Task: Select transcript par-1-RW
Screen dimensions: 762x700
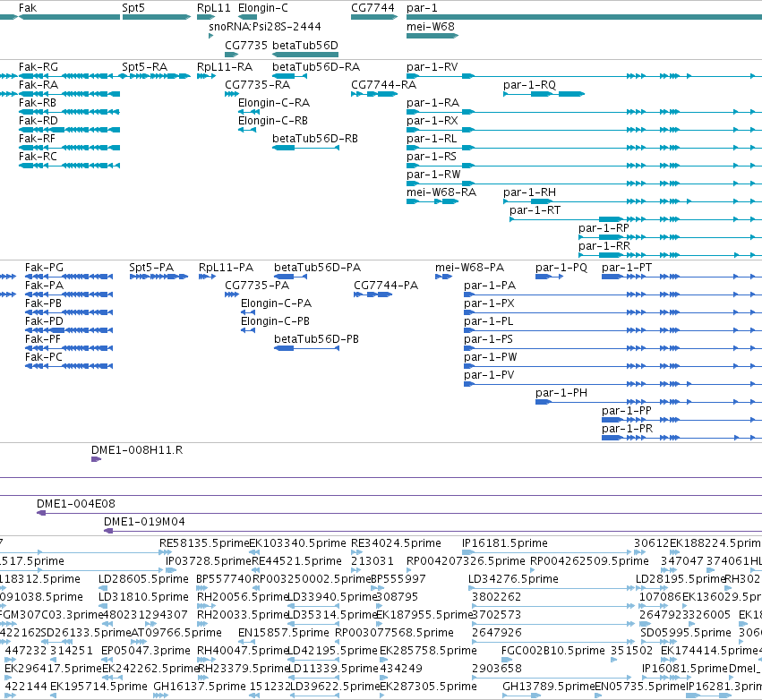Action: pos(433,175)
